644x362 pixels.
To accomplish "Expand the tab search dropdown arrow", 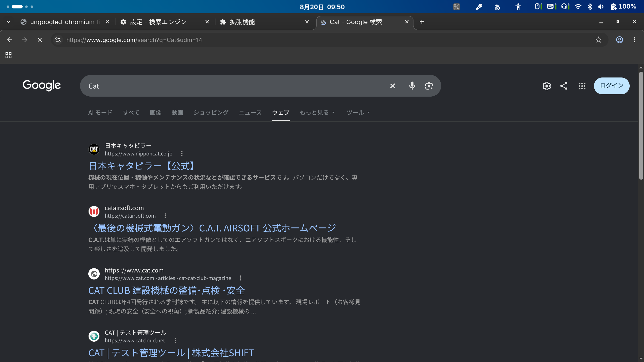I will pos(8,22).
